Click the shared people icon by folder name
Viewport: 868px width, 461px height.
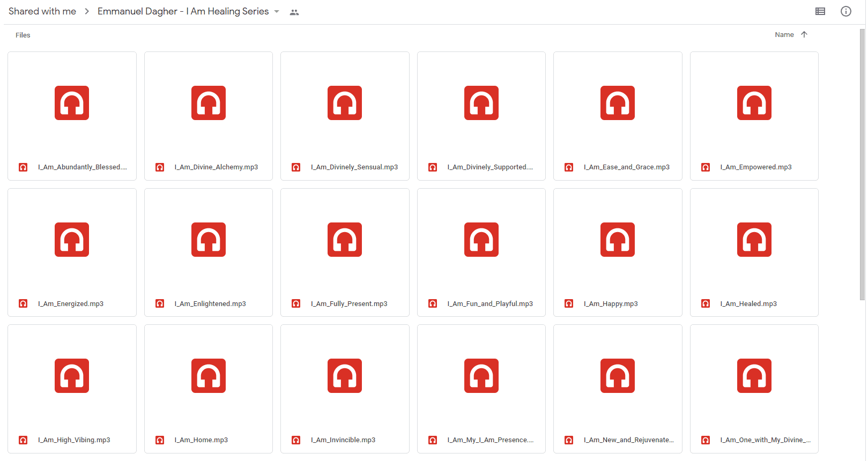coord(294,12)
